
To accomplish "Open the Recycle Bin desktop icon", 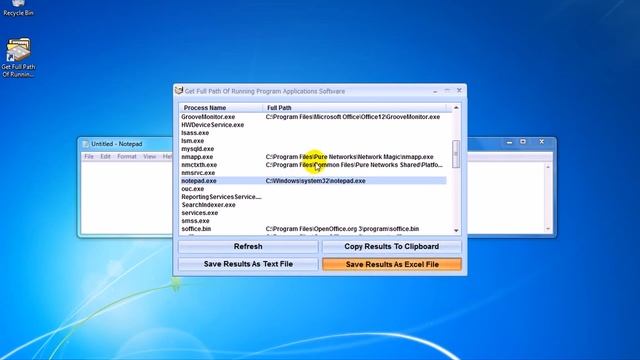I will pyautogui.click(x=18, y=7).
